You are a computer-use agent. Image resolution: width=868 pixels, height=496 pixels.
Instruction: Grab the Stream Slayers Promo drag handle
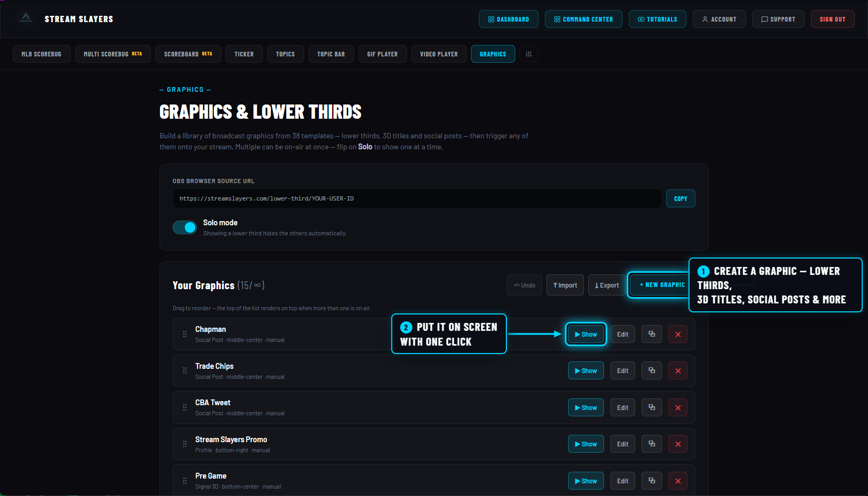coord(185,444)
